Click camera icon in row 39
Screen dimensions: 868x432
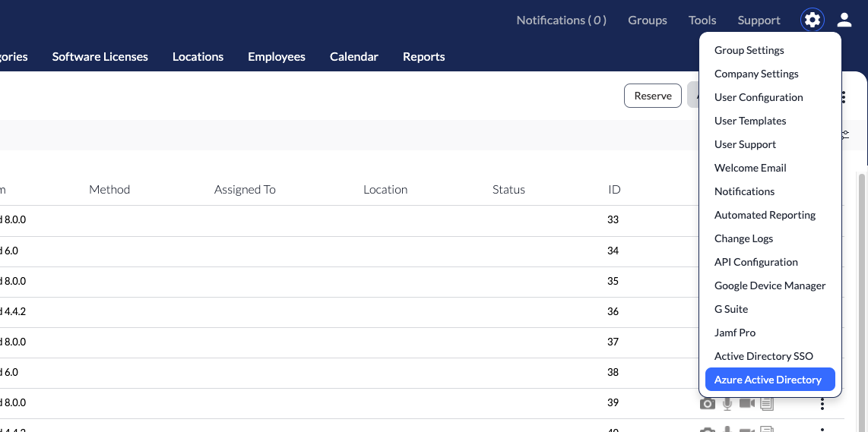pyautogui.click(x=708, y=404)
